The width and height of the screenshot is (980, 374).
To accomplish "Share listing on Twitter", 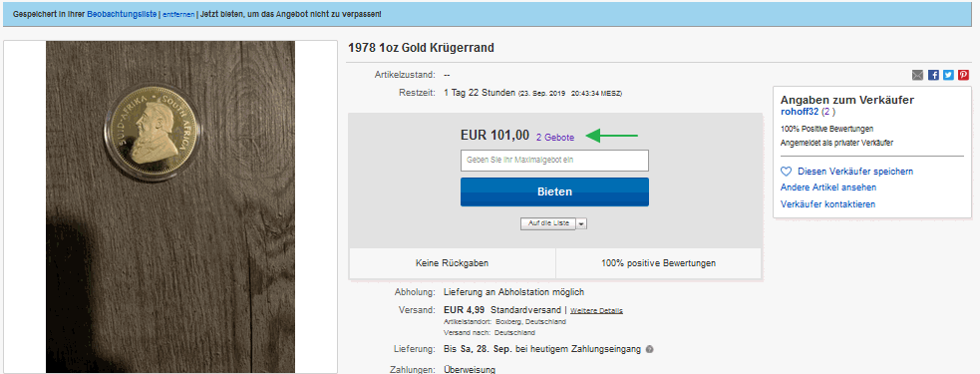I will (948, 75).
